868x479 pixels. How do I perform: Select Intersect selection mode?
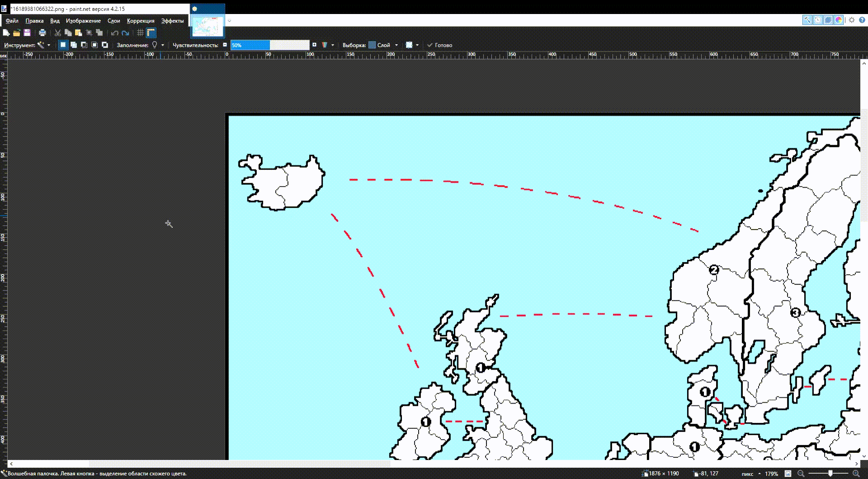coord(94,45)
